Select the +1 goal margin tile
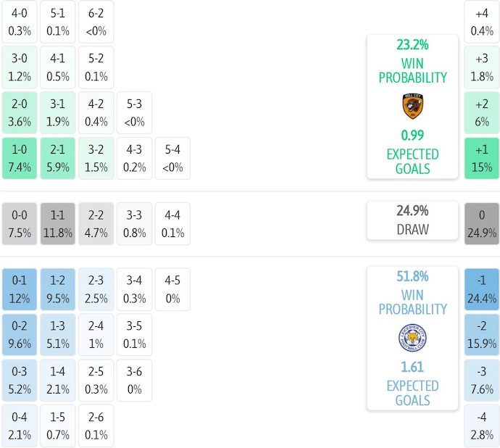500x448 pixels. (x=482, y=158)
